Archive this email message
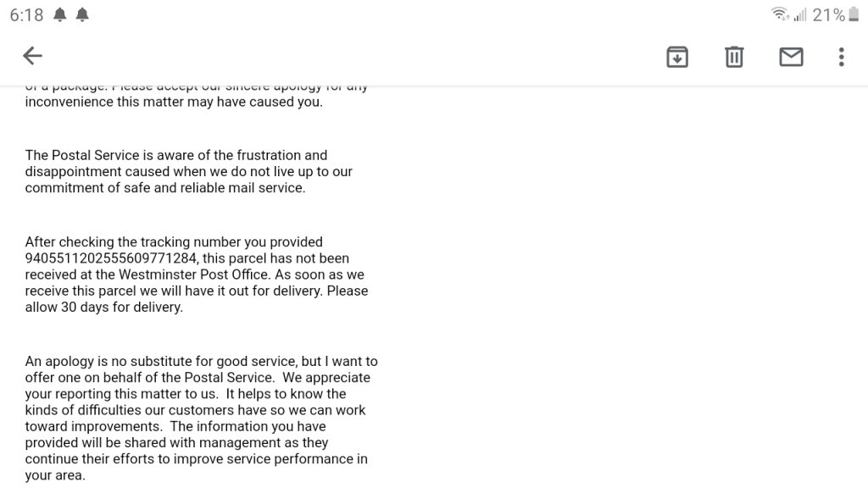 676,56
